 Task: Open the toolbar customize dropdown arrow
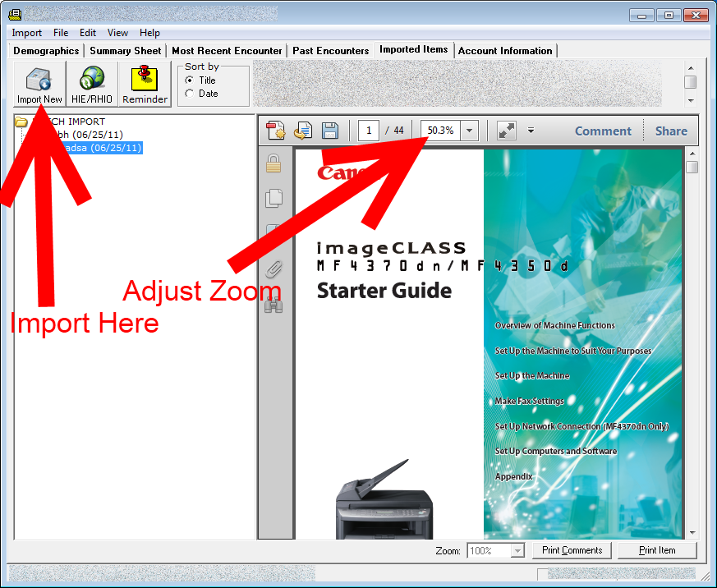click(531, 131)
